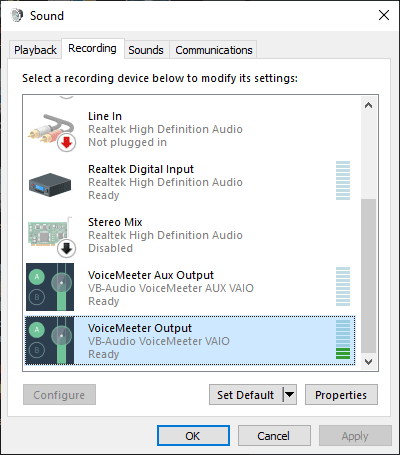Click the Properties button
Image resolution: width=400 pixels, height=455 pixels.
pos(341,395)
